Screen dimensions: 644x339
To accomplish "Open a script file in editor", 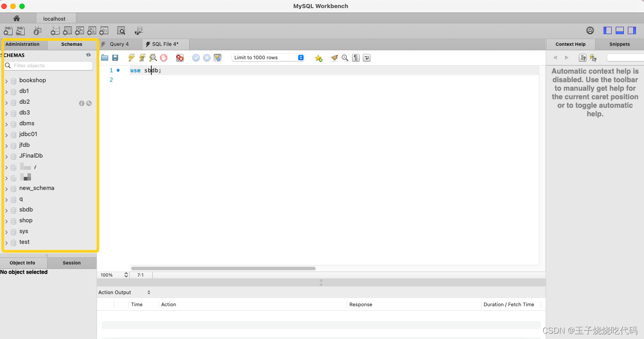I will [x=105, y=57].
